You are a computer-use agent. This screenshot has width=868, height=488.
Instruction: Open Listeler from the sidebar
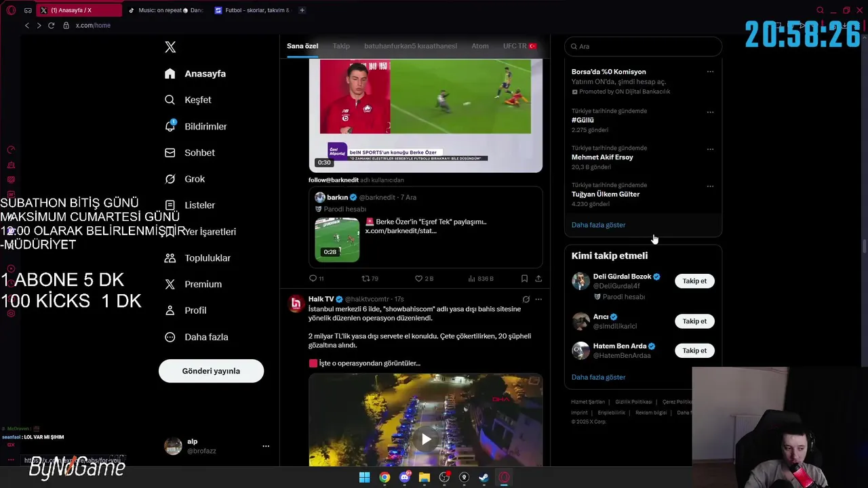click(190, 205)
